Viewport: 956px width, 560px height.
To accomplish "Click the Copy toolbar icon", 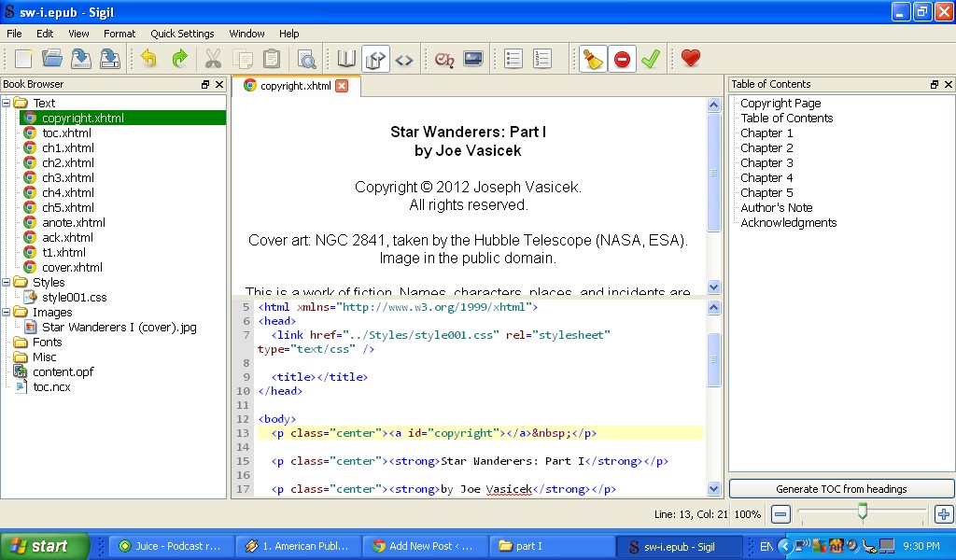I will [x=244, y=59].
